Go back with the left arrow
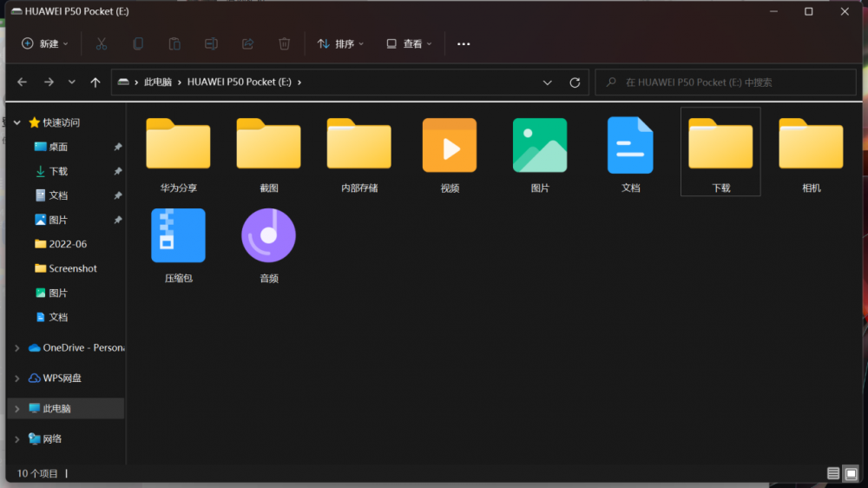This screenshot has width=868, height=488. [23, 82]
